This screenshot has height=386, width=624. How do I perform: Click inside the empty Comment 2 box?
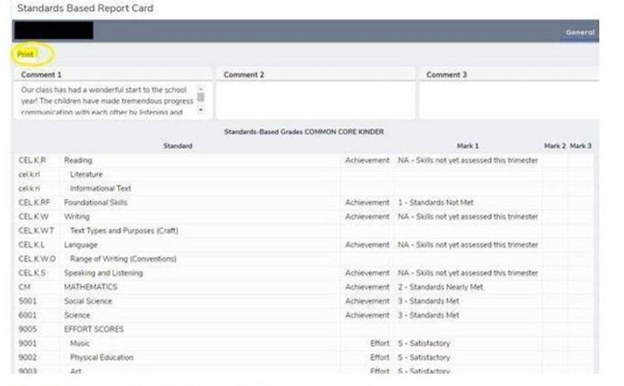315,99
